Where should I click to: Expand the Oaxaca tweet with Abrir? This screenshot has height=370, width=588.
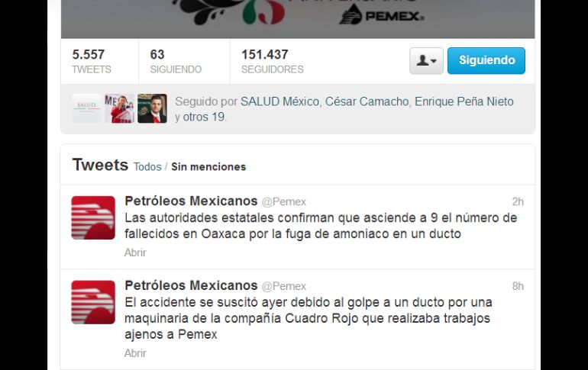pos(135,253)
